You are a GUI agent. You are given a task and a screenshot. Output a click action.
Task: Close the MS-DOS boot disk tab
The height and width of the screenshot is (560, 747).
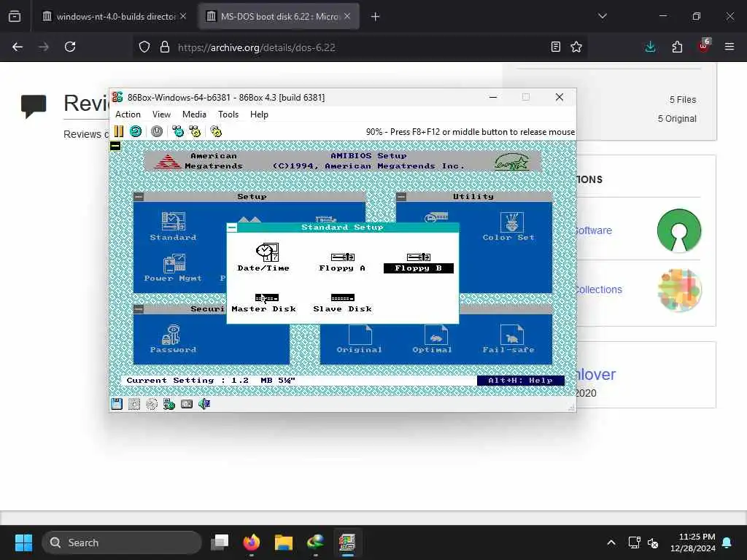coord(347,16)
